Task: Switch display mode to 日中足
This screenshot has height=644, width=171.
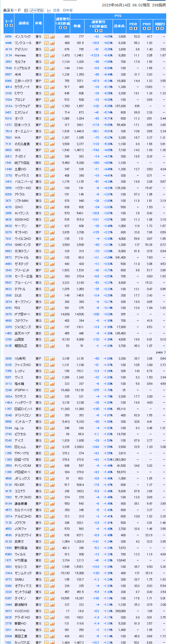Action: click(68, 11)
